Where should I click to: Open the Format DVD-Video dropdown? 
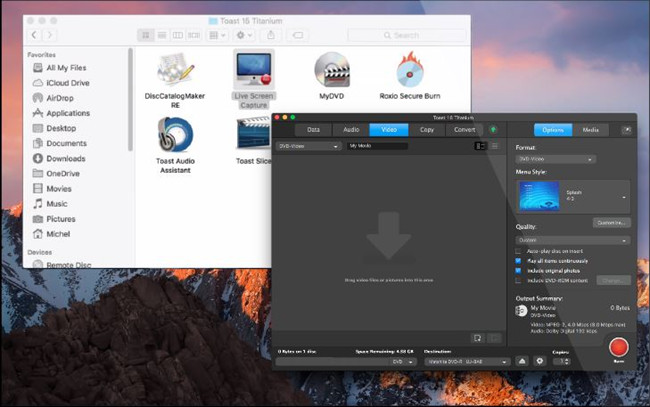coord(555,159)
